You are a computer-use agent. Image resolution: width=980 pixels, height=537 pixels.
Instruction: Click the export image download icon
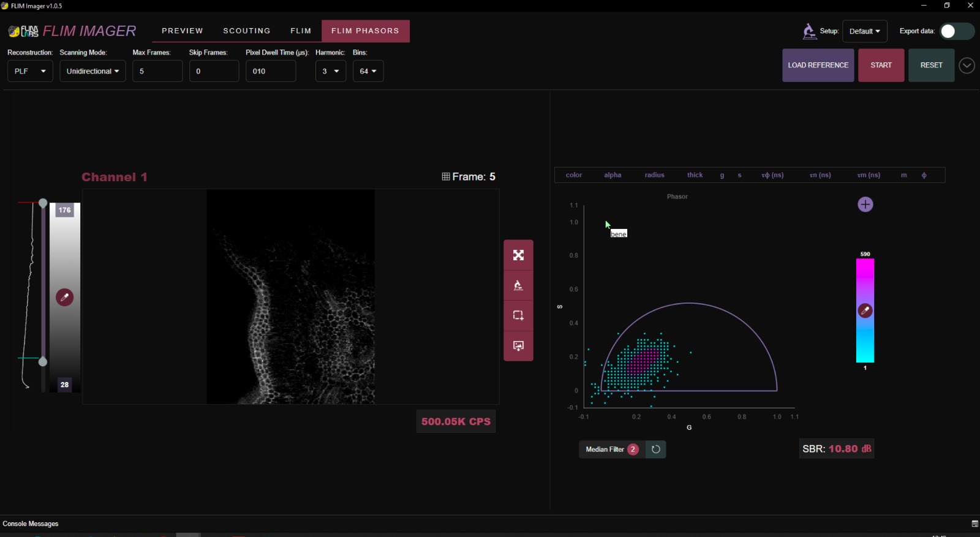pos(518,346)
